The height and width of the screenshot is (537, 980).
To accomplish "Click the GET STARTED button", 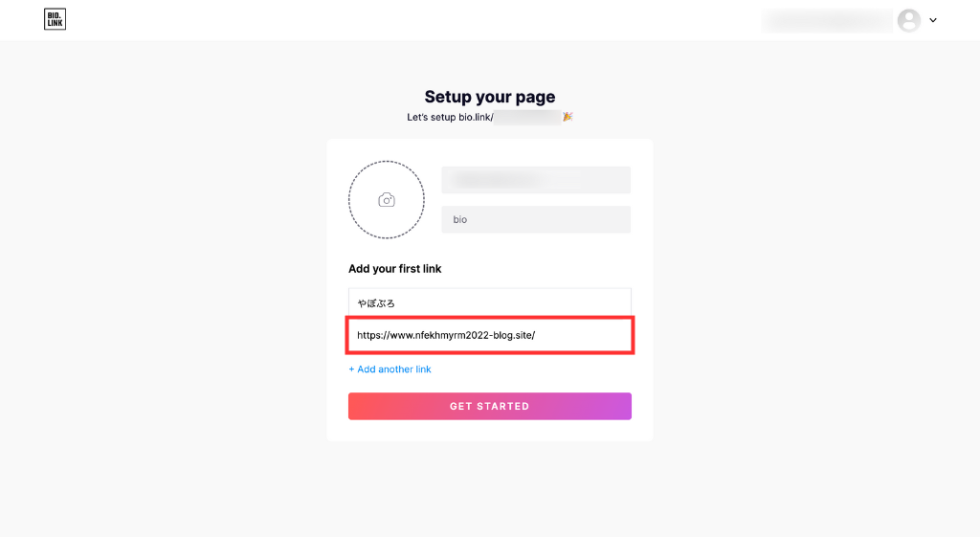I will (x=489, y=407).
